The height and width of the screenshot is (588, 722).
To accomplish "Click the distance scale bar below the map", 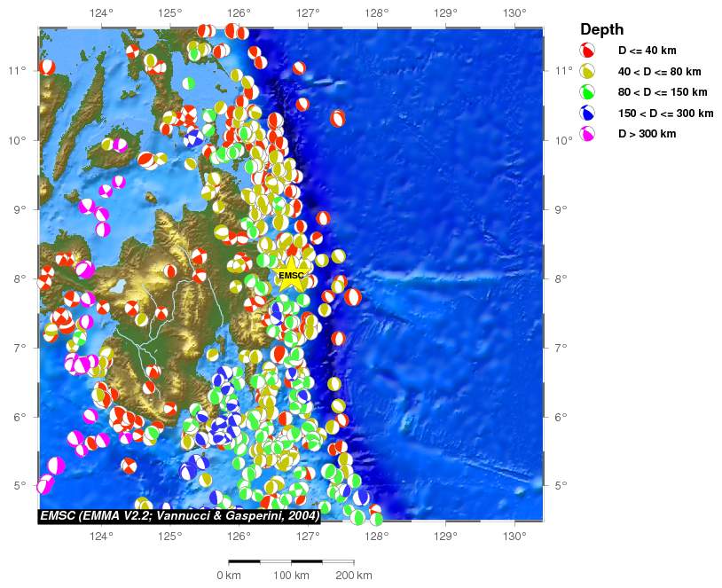I will [291, 561].
